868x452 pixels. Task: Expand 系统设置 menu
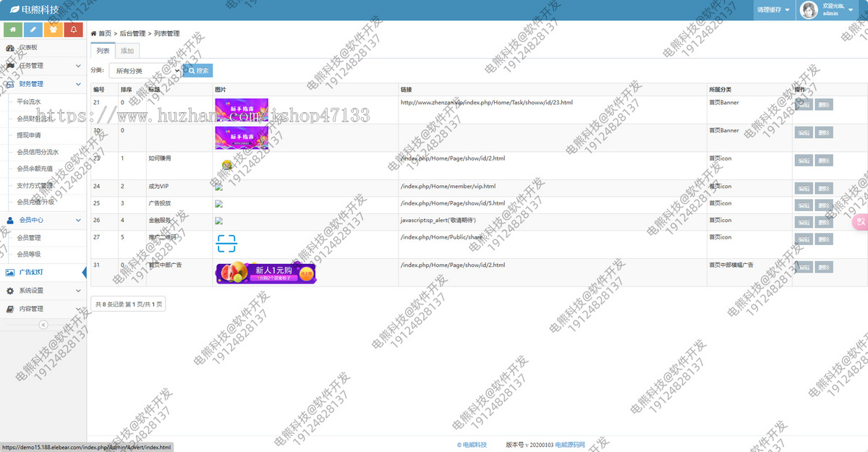coord(43,291)
